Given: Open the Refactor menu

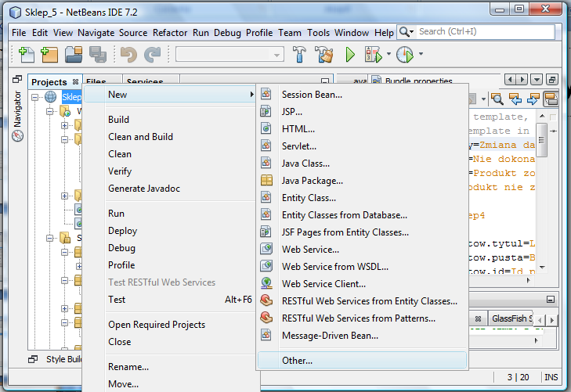Looking at the screenshot, I should click(170, 33).
